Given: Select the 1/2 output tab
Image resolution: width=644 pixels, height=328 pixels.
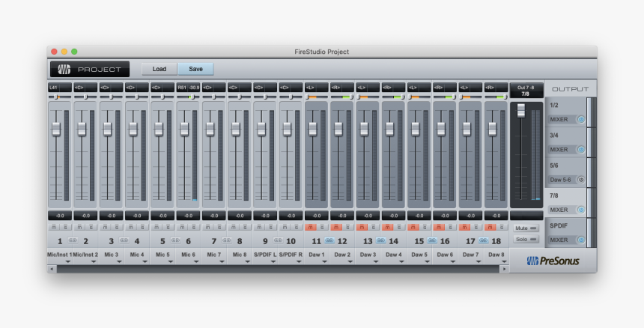Looking at the screenshot, I should coord(566,112).
